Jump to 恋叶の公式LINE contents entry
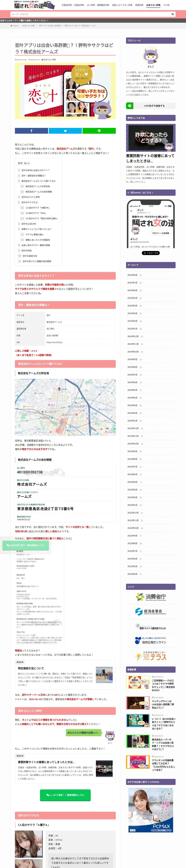Screen dimensions: 186x868 pos(29,224)
